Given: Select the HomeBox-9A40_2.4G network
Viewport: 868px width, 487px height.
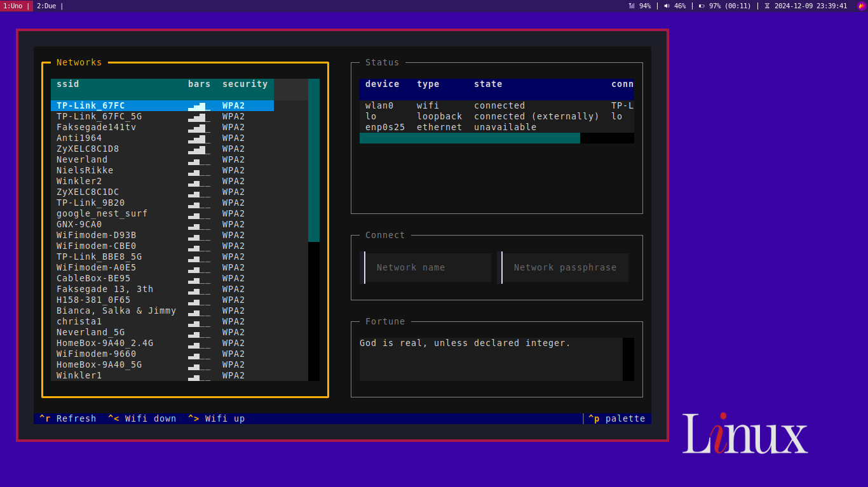Looking at the screenshot, I should (163, 343).
